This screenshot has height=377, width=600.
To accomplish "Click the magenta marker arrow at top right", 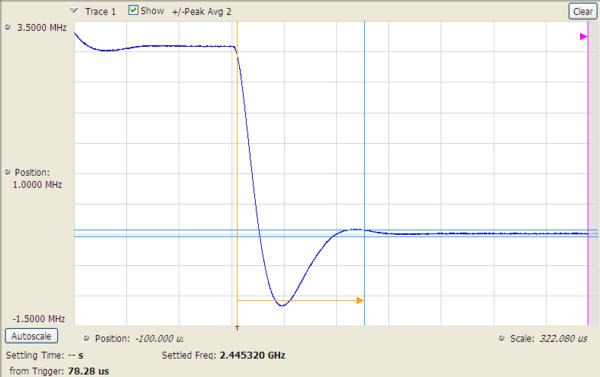I will (x=584, y=37).
